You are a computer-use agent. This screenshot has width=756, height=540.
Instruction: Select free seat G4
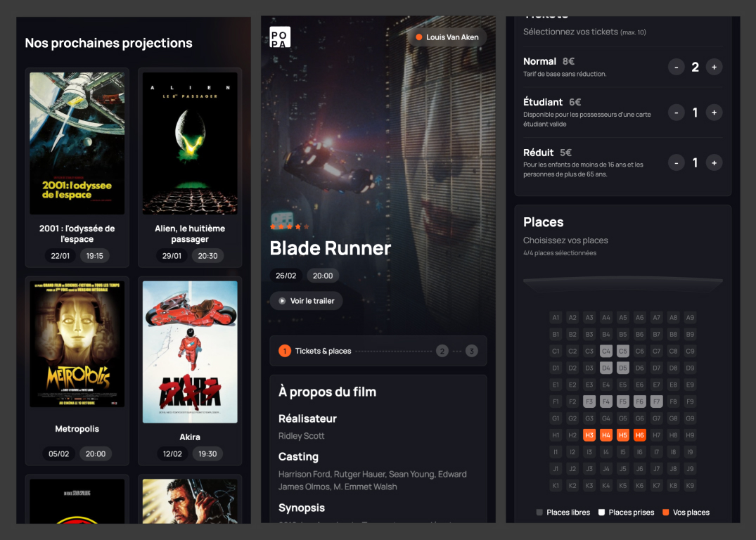click(x=606, y=418)
